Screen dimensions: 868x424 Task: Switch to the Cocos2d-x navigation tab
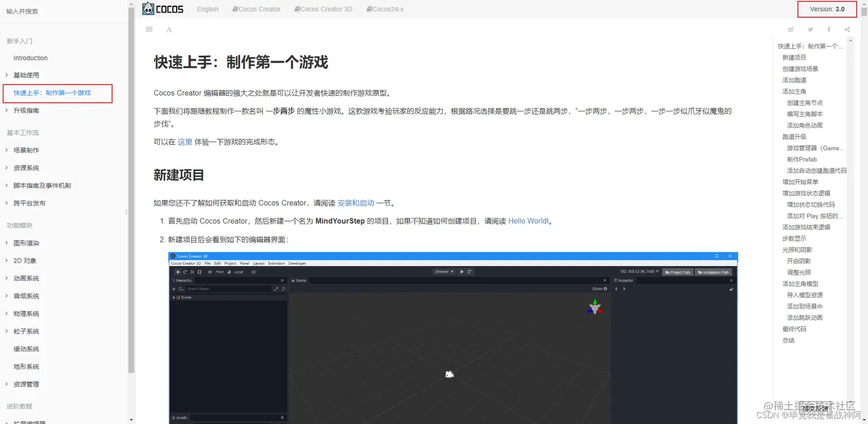click(x=385, y=9)
